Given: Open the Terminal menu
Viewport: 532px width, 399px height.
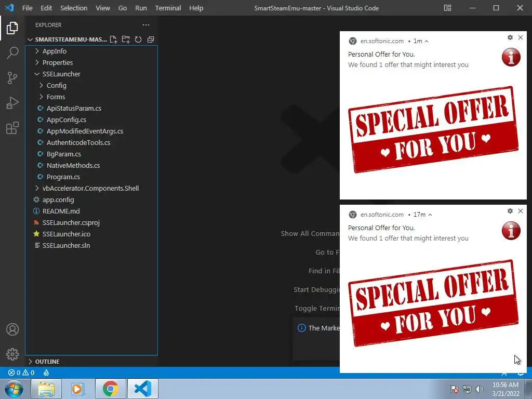Looking at the screenshot, I should 168,8.
